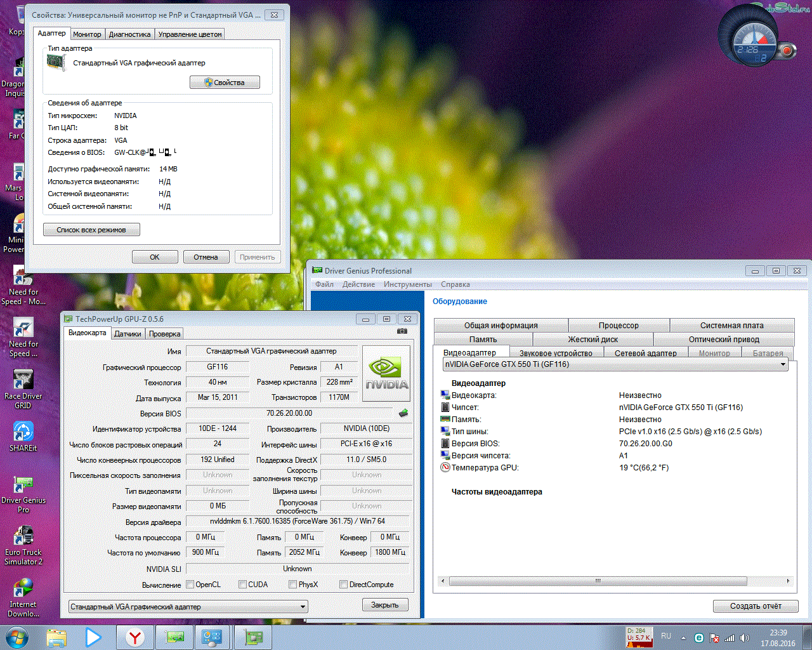Image resolution: width=812 pixels, height=650 pixels.
Task: Click the RU language indicator
Action: point(666,636)
